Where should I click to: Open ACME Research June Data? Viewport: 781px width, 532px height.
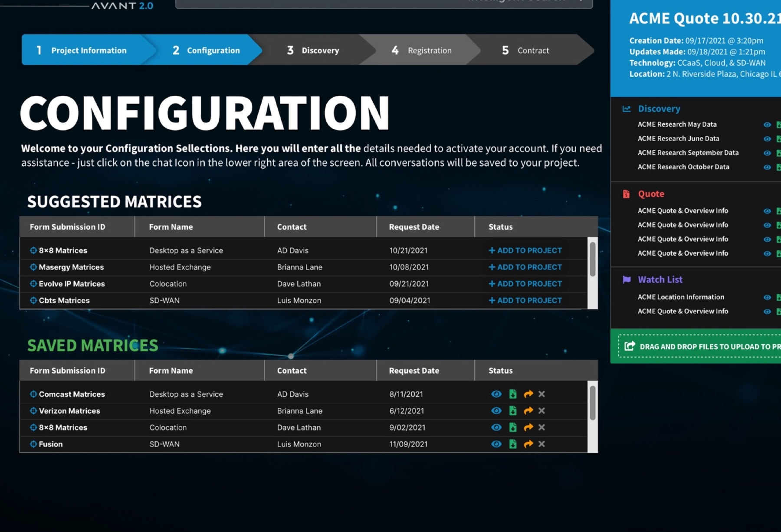678,138
